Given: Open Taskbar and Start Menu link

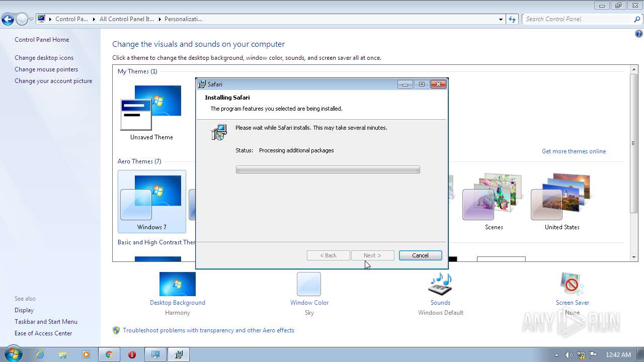Looking at the screenshot, I should (x=46, y=322).
